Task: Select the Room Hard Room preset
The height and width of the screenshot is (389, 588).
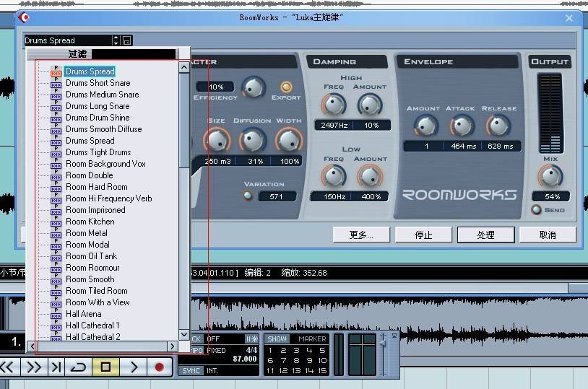Action: (x=96, y=187)
